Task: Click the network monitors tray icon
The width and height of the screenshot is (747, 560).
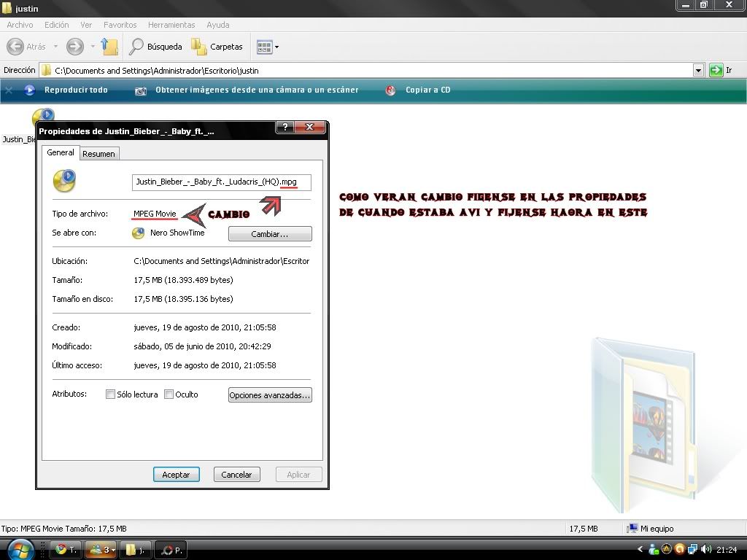Action: [x=693, y=550]
